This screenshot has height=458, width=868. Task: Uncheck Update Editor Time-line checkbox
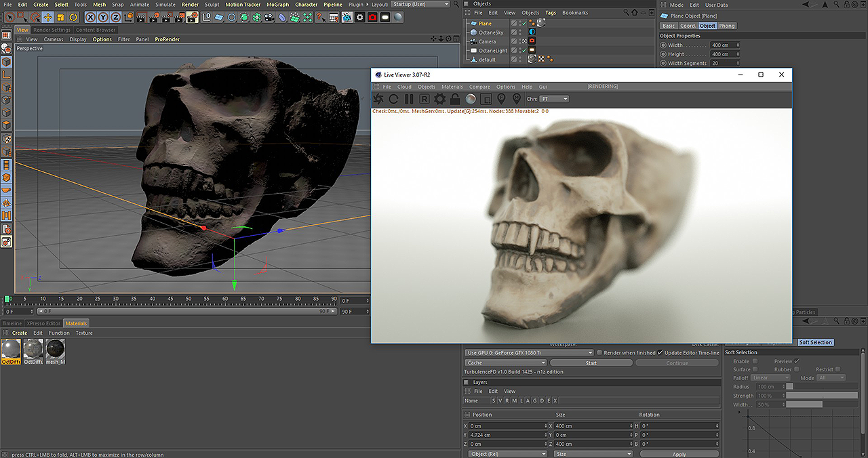(x=660, y=353)
